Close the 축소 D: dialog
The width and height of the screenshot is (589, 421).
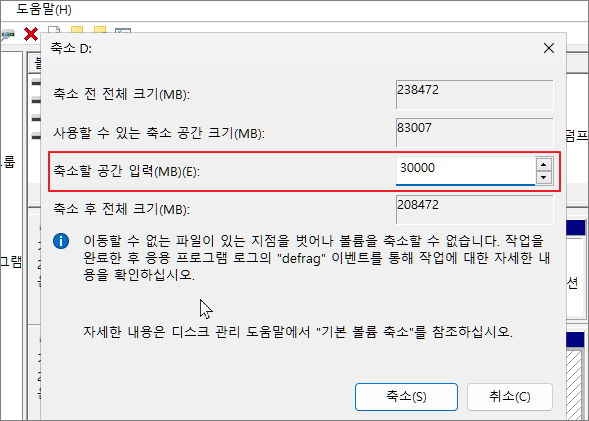pos(549,48)
